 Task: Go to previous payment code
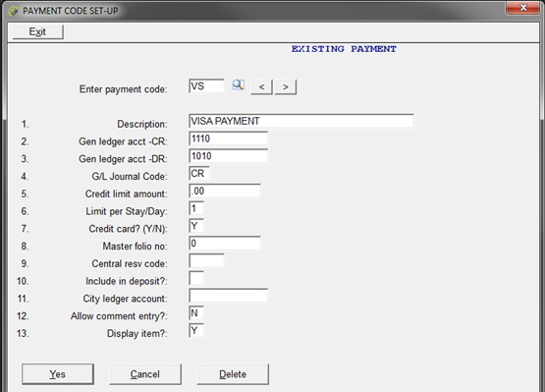pyautogui.click(x=262, y=87)
